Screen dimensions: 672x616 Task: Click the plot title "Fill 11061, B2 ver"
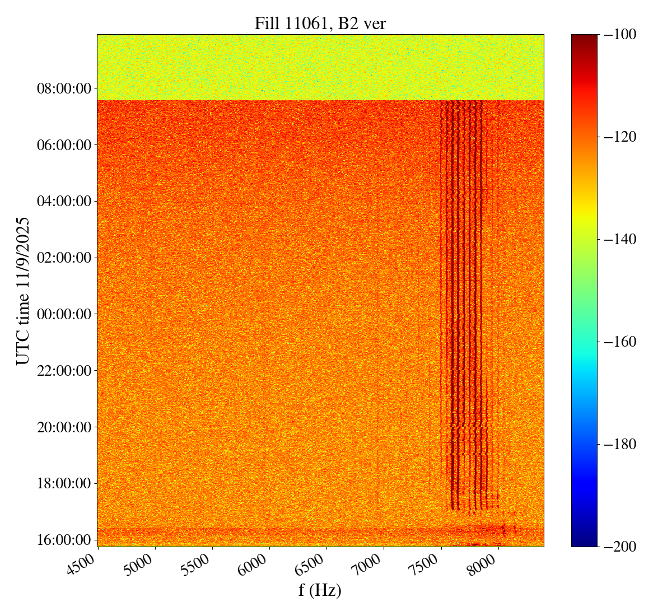tap(320, 23)
